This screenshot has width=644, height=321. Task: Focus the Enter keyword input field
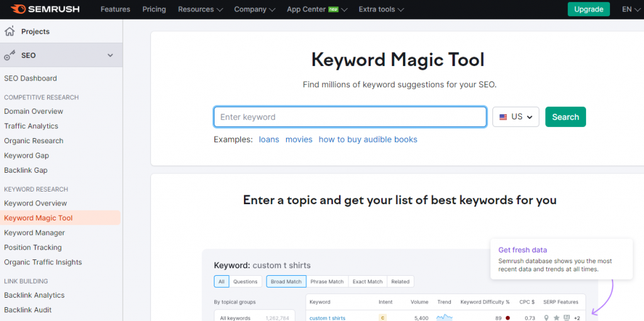point(350,117)
